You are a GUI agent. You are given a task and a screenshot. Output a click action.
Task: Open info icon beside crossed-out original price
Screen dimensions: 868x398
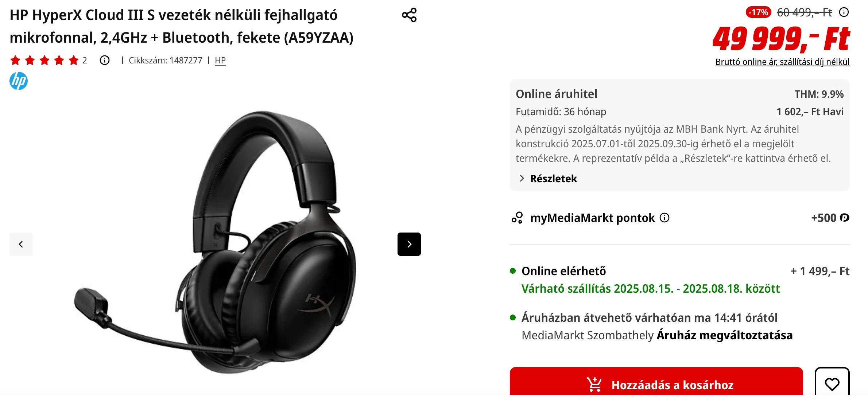(844, 12)
